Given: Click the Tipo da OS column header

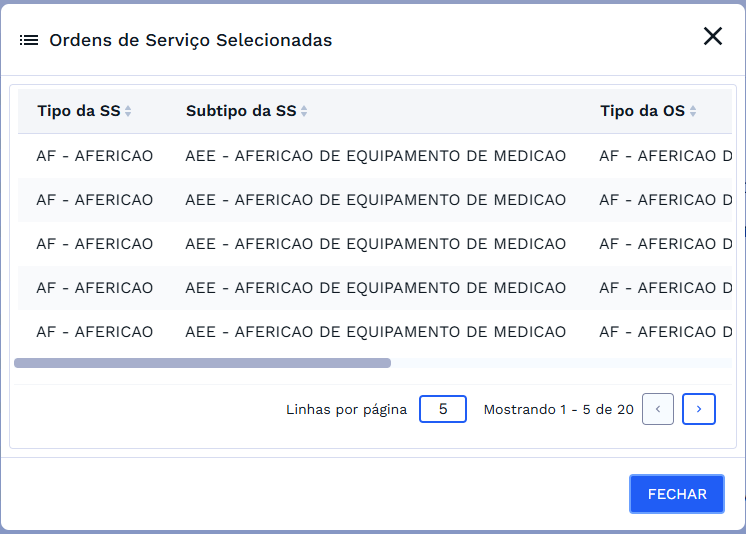Looking at the screenshot, I should [643, 111].
